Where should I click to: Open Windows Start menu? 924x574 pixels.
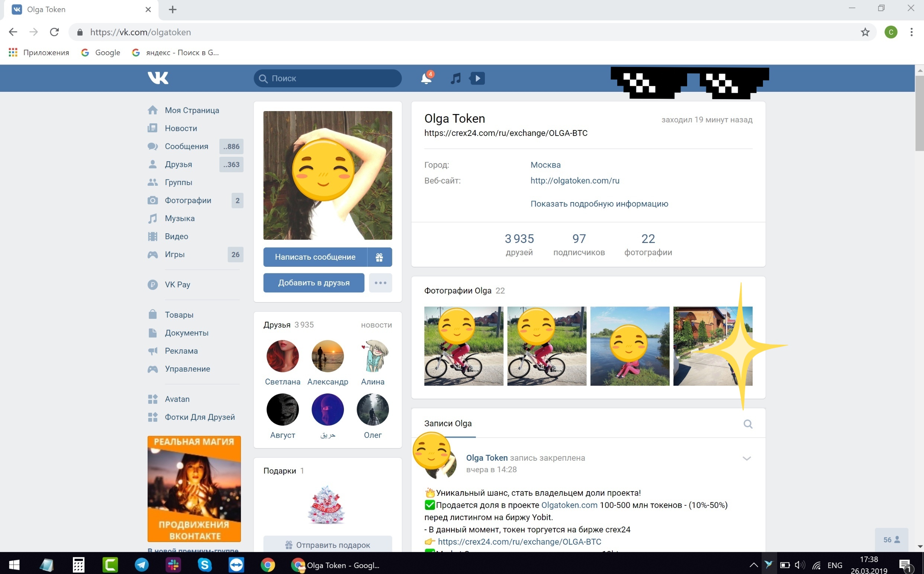[x=14, y=564]
